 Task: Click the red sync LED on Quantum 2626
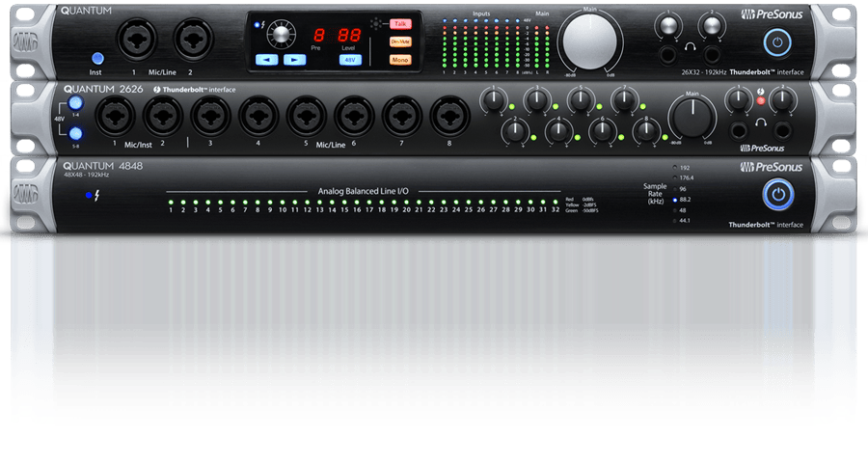tap(761, 100)
